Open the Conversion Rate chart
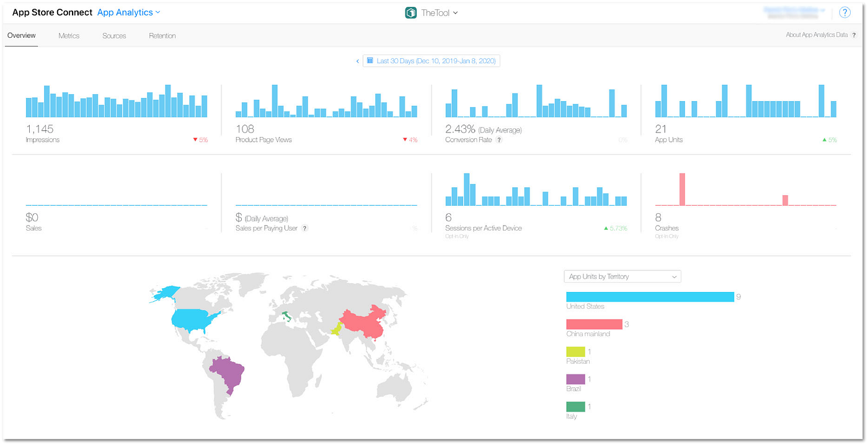 click(x=536, y=100)
